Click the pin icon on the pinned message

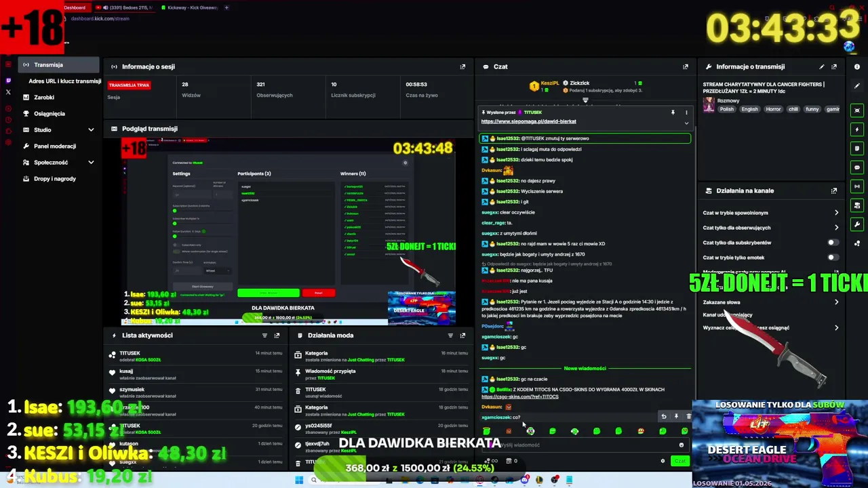click(673, 113)
